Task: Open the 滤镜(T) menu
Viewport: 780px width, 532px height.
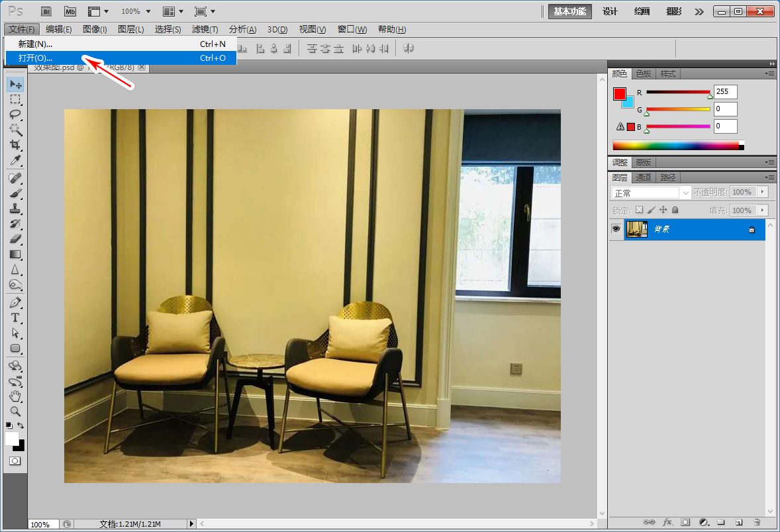Action: click(x=205, y=29)
